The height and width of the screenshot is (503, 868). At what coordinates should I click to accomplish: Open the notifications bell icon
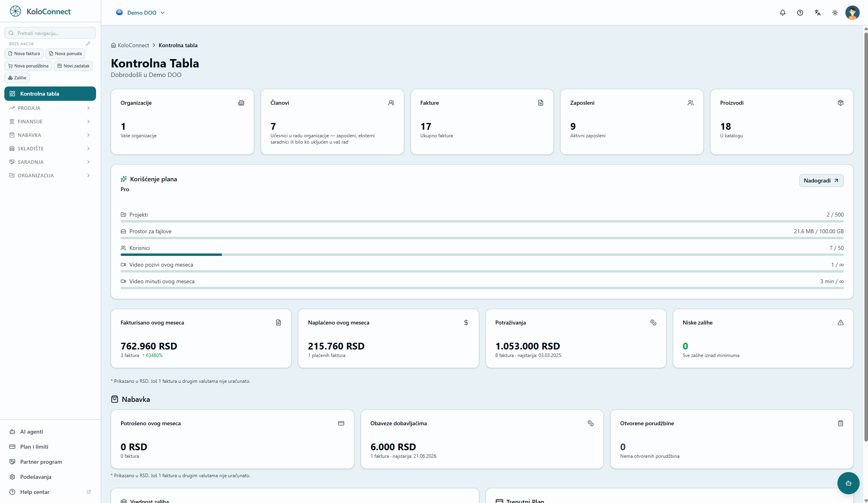(782, 13)
